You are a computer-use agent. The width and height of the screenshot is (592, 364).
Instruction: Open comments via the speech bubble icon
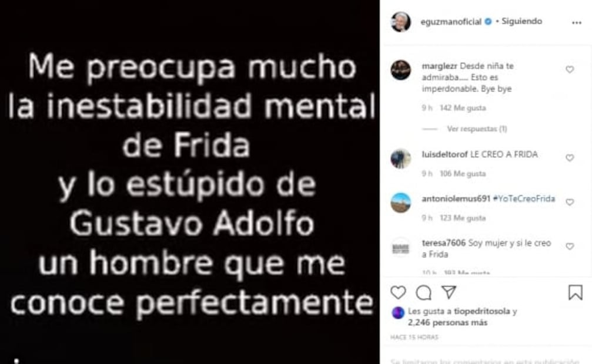(x=424, y=292)
